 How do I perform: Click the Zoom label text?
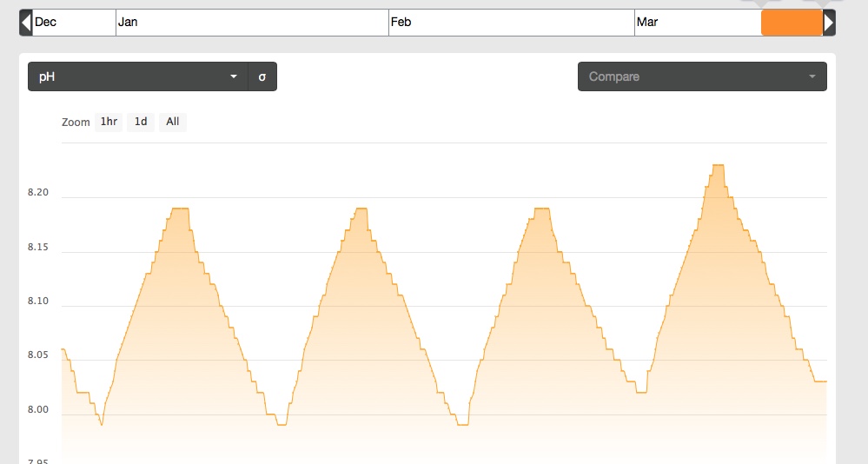pyautogui.click(x=76, y=123)
